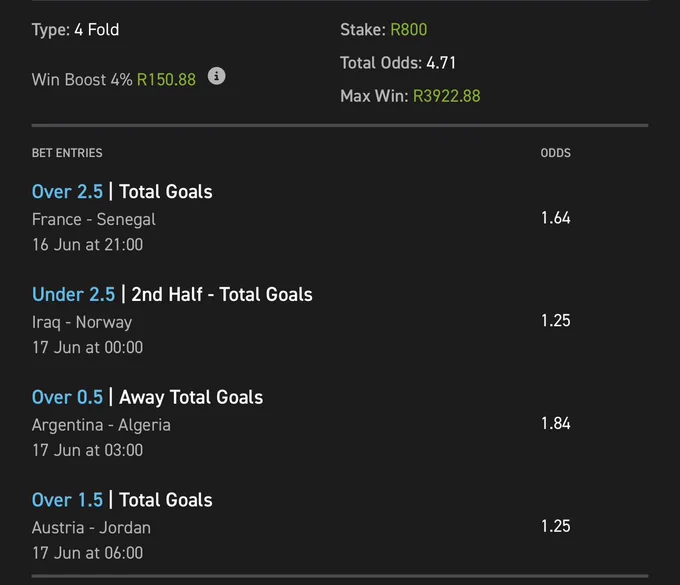
Task: Click the Max Win R3922.88 amount
Action: pyautogui.click(x=446, y=96)
